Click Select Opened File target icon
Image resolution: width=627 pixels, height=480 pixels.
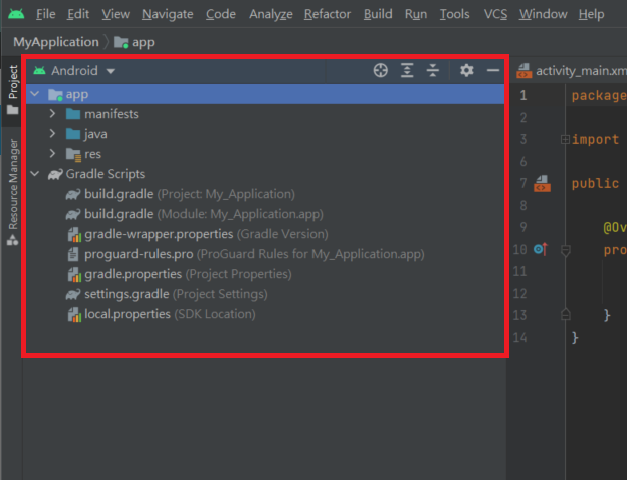click(x=381, y=70)
